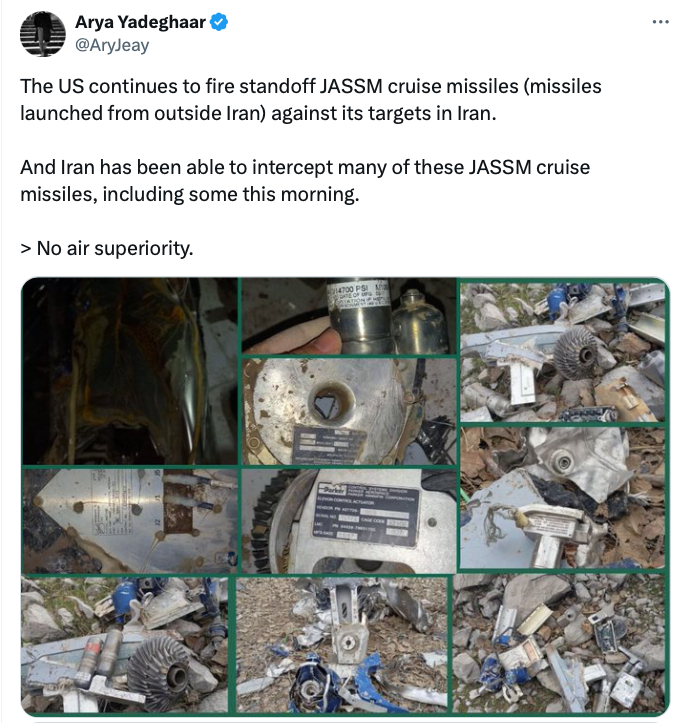Click Arya Yadeghaar's profile avatar

(x=42, y=34)
